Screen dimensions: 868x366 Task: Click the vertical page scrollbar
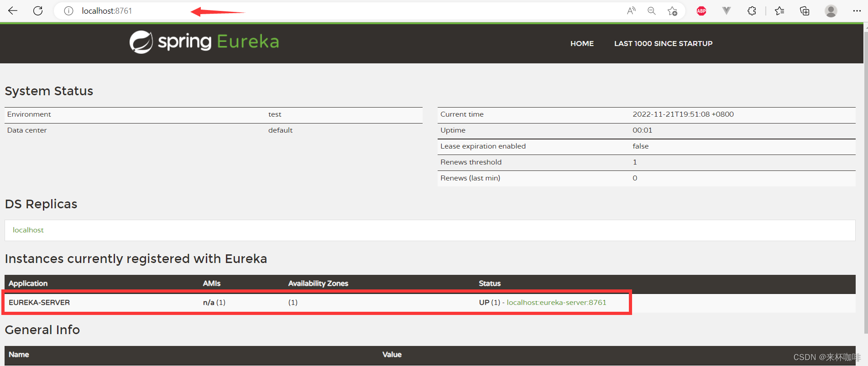tap(866, 182)
